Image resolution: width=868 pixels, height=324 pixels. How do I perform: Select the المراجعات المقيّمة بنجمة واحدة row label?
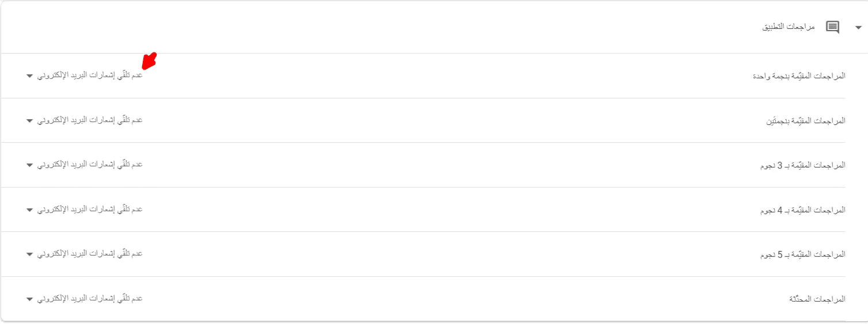click(x=799, y=76)
